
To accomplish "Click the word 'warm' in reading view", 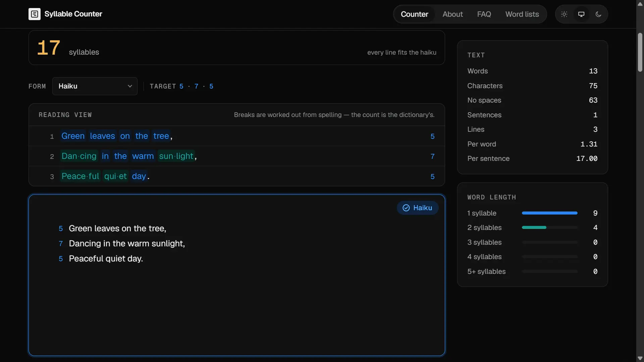I will pos(143,156).
